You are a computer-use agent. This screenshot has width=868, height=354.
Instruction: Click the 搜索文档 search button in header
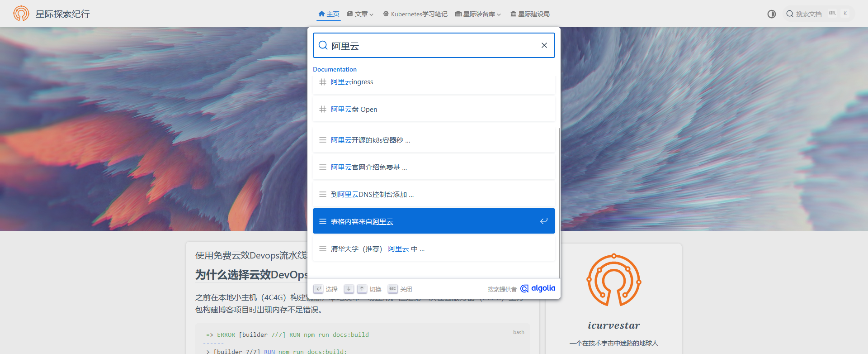[809, 14]
